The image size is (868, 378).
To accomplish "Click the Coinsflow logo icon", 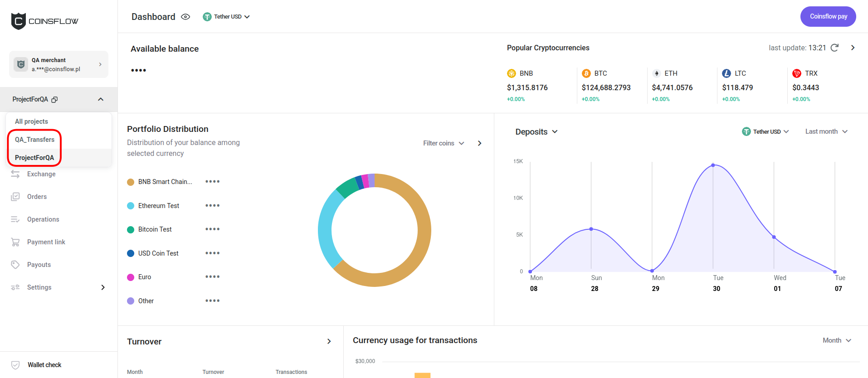I will 19,21.
